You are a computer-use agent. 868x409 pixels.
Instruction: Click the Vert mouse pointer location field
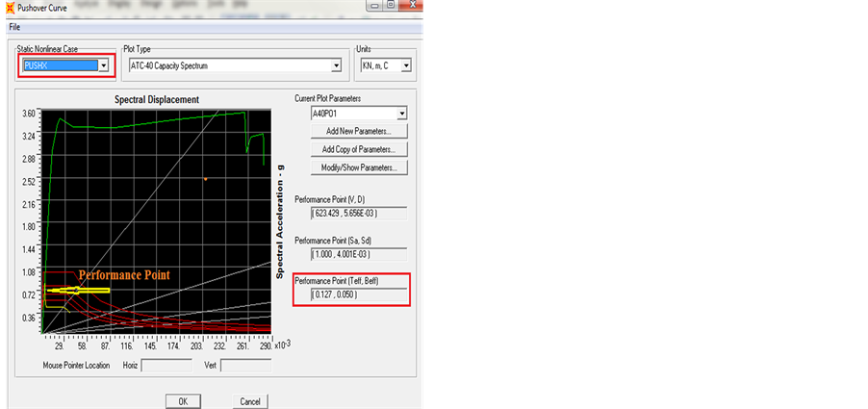coord(245,366)
